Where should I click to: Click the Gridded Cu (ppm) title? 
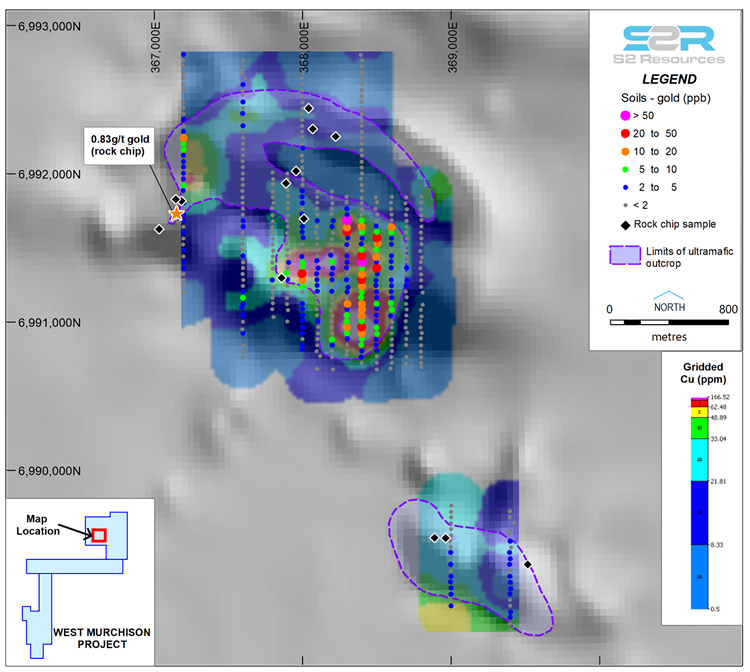pos(703,373)
